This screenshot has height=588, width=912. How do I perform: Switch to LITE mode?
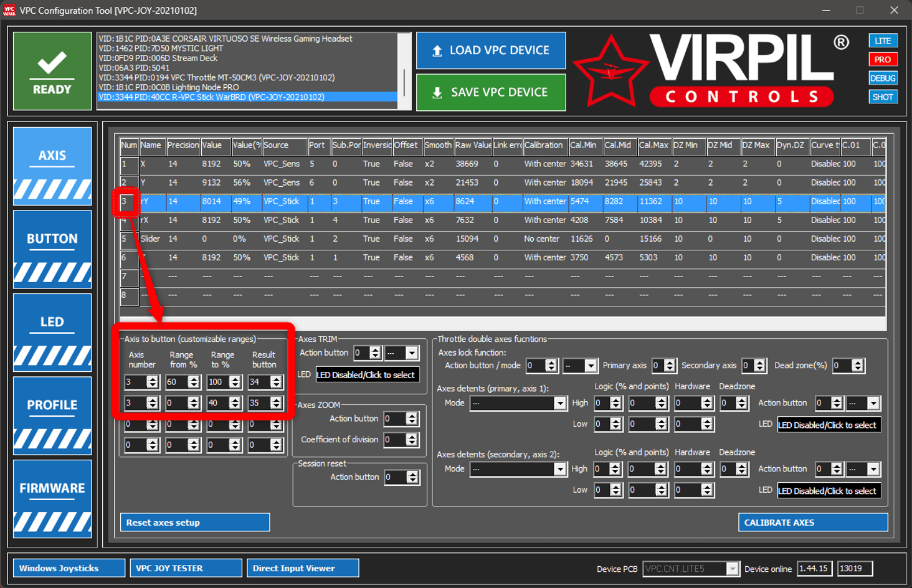883,41
